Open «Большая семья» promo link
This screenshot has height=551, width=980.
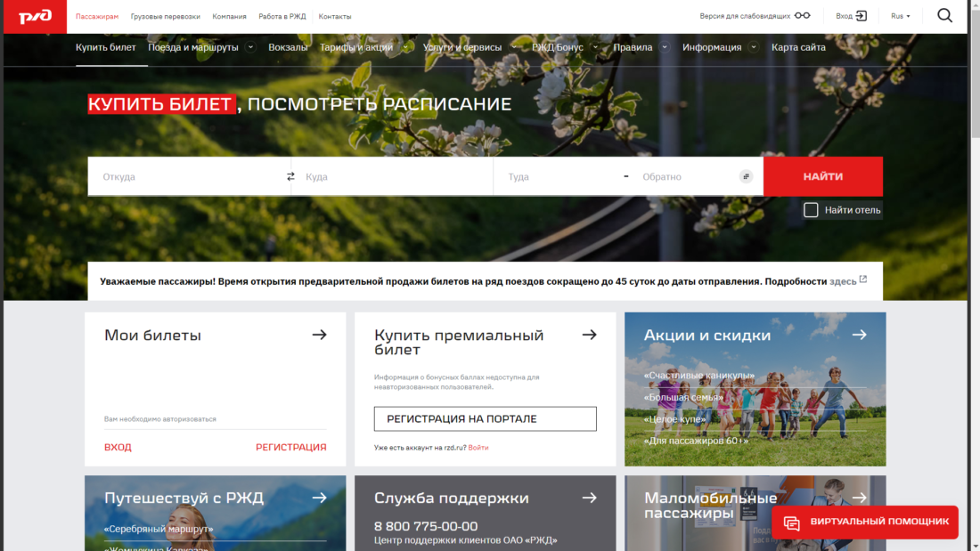[683, 397]
